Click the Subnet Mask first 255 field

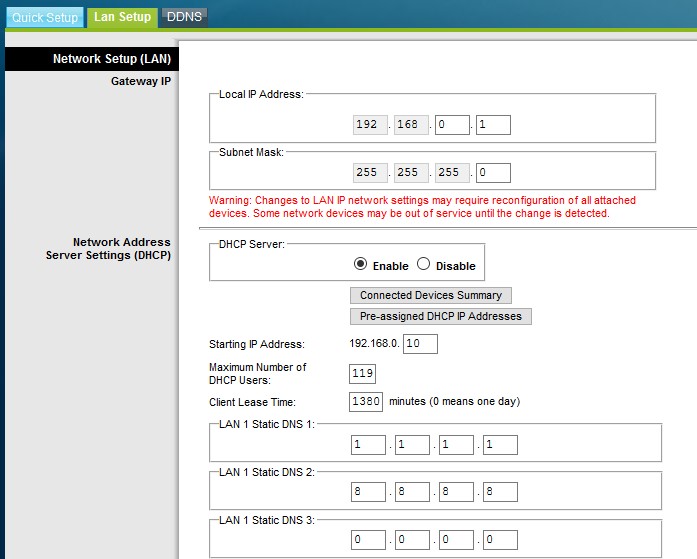[x=370, y=172]
